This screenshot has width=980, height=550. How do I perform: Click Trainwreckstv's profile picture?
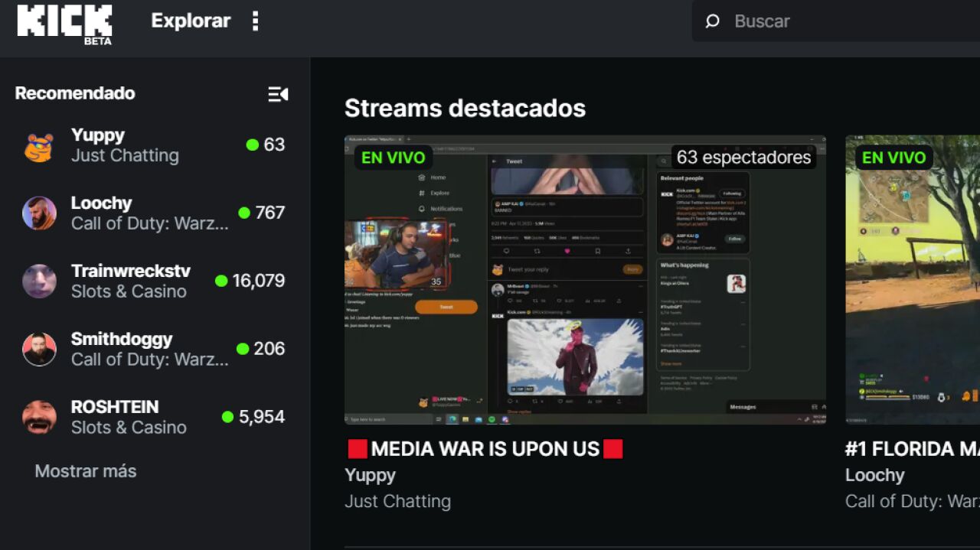pos(39,281)
